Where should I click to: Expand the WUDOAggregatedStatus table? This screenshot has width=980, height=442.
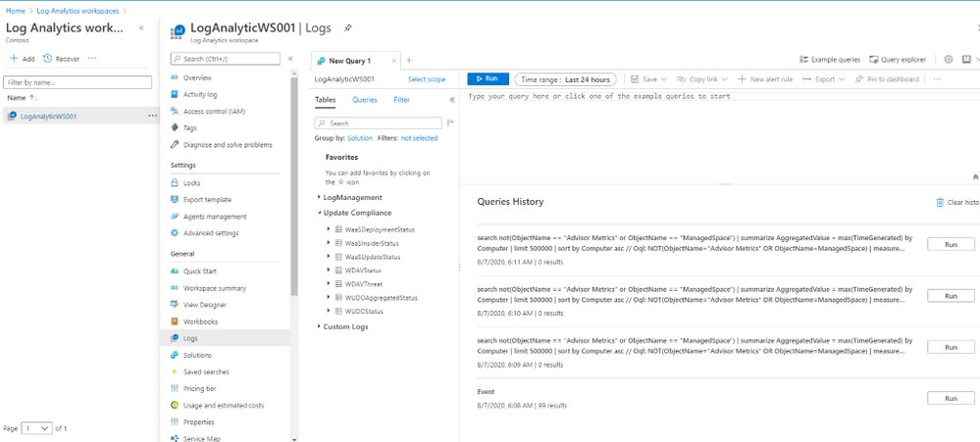(329, 298)
